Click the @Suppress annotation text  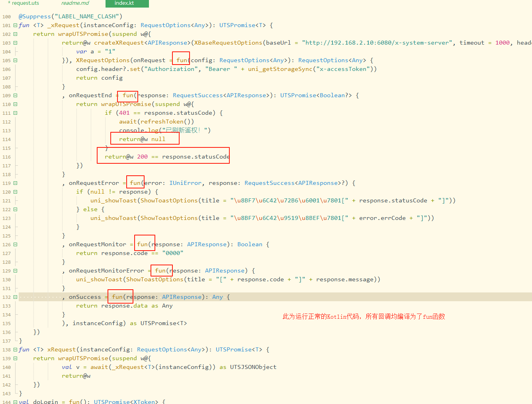click(x=35, y=16)
